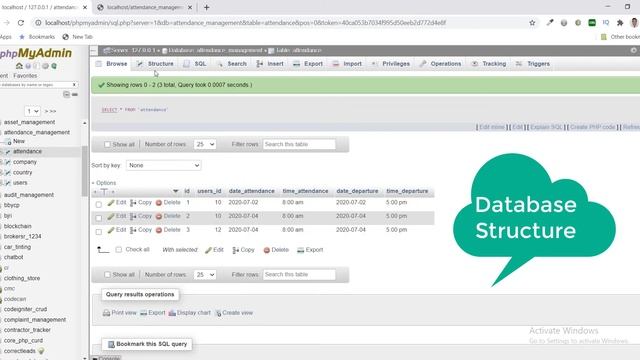Expand the Options link above table
The width and height of the screenshot is (640, 360).
(x=105, y=183)
